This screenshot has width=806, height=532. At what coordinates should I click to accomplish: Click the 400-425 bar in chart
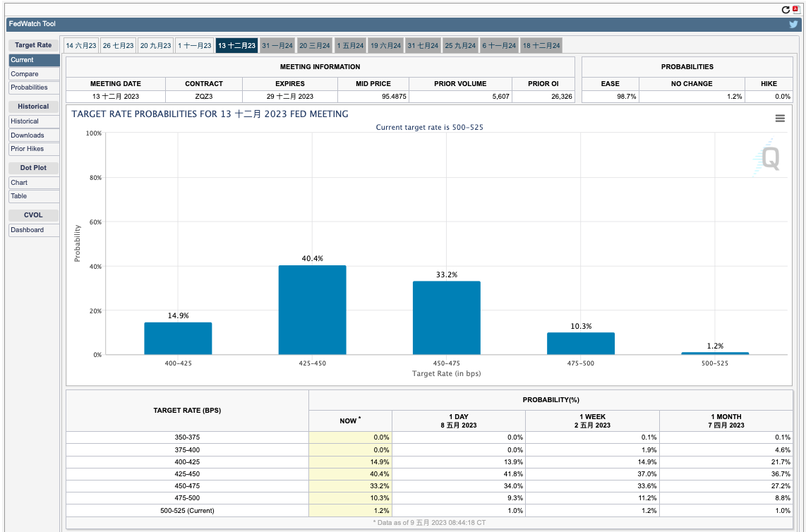click(x=178, y=338)
